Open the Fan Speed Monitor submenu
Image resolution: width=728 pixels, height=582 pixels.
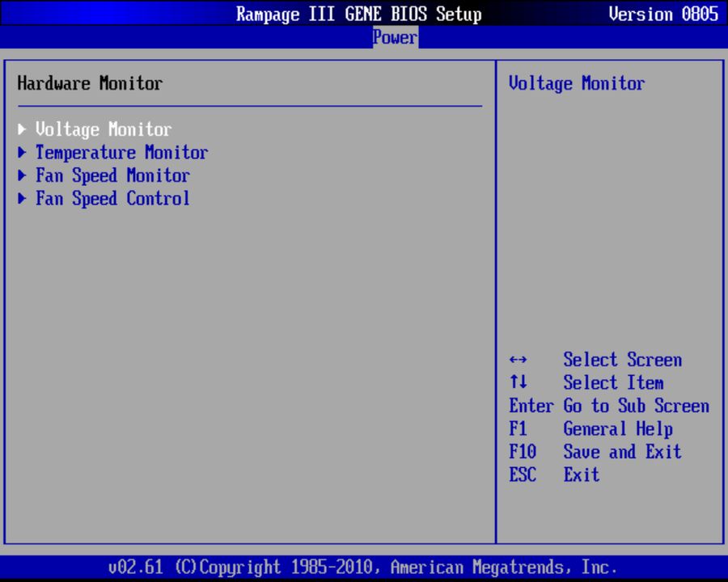[x=112, y=175]
